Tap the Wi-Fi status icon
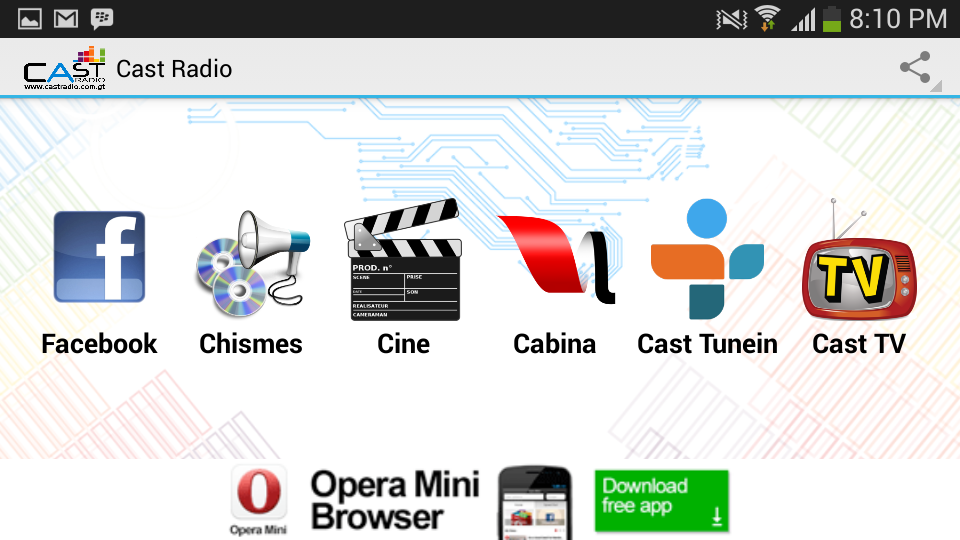Screen dimensions: 960x540 (767, 18)
